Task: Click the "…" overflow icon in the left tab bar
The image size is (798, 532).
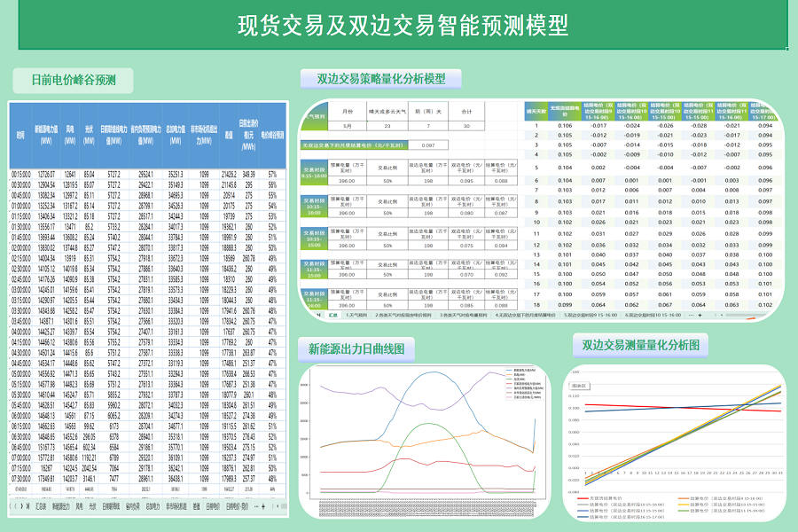Action: coord(254,505)
